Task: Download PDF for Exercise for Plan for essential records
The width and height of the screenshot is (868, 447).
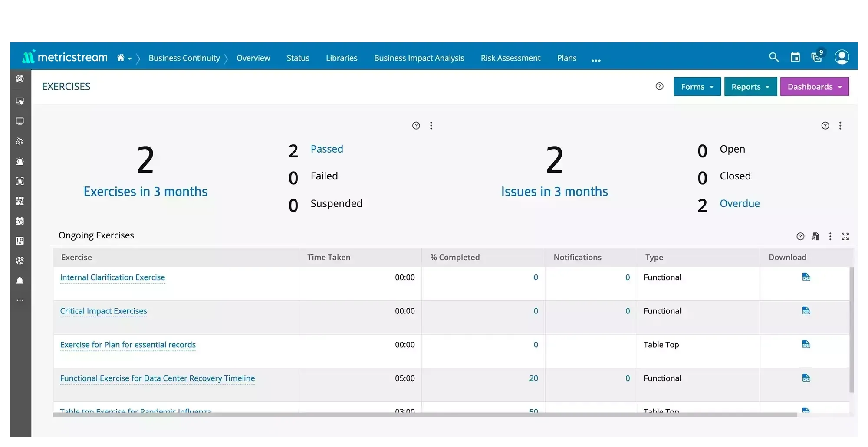Action: [806, 344]
